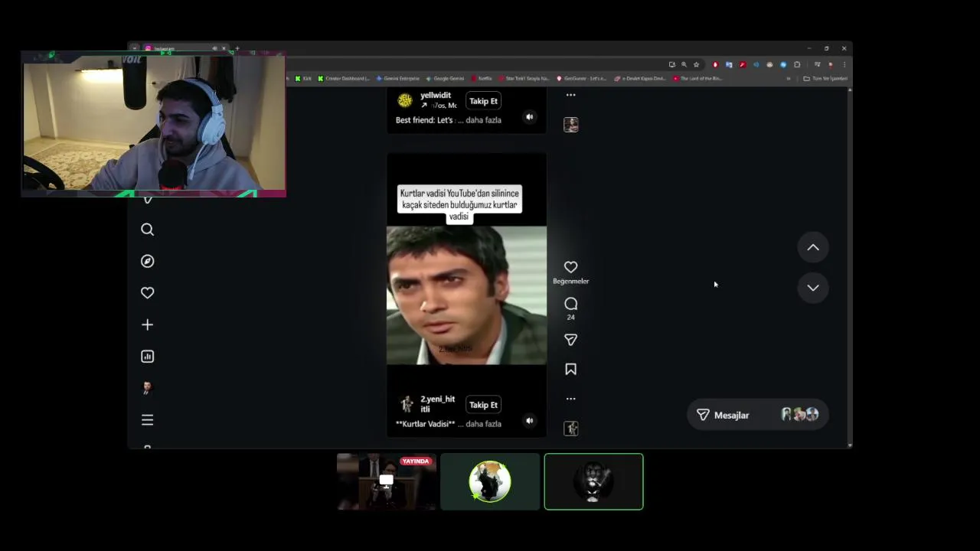
Task: Go to the previous reel with the up arrow
Action: tap(813, 247)
